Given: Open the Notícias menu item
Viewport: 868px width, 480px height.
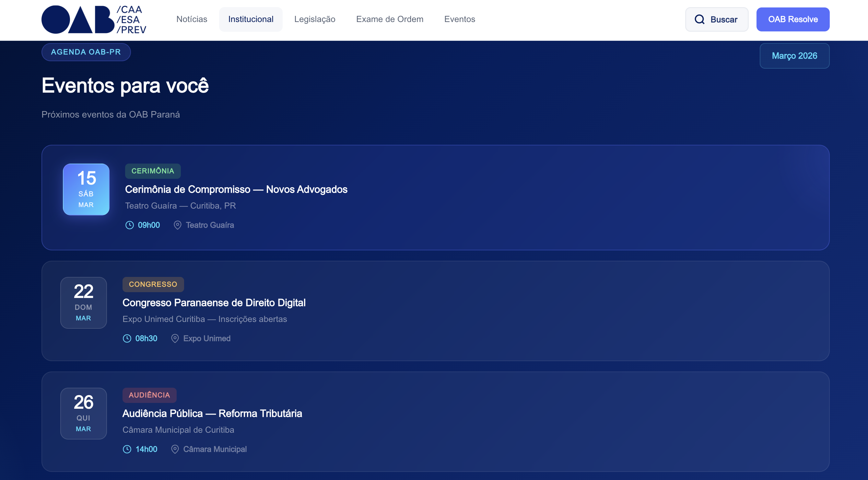Looking at the screenshot, I should 192,19.
